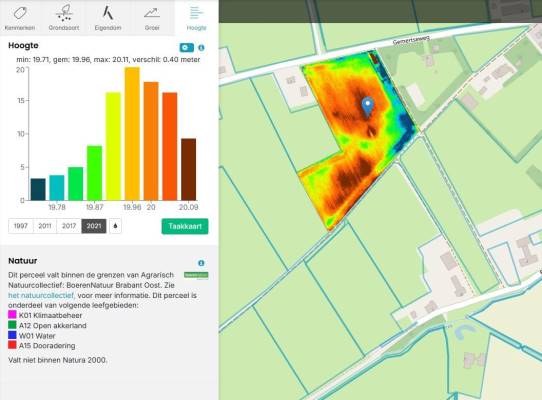Open the Eigendom ownership icon tab
The height and width of the screenshot is (400, 542).
click(108, 18)
